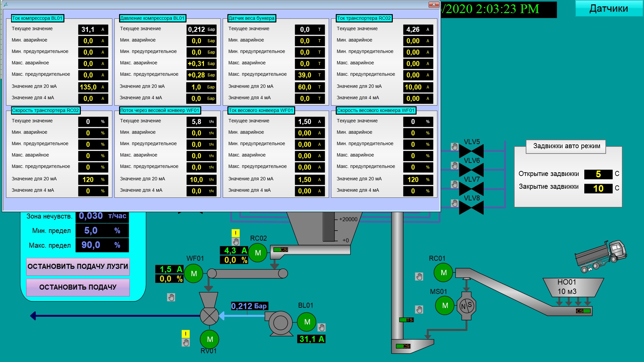The width and height of the screenshot is (644, 362).
Task: Open the MS01 magnetic separator motor
Action: [445, 305]
